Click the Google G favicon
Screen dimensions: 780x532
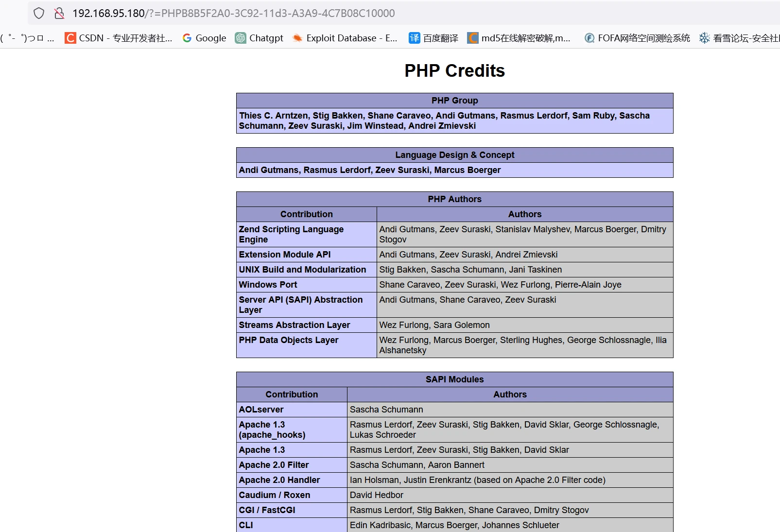tap(187, 38)
